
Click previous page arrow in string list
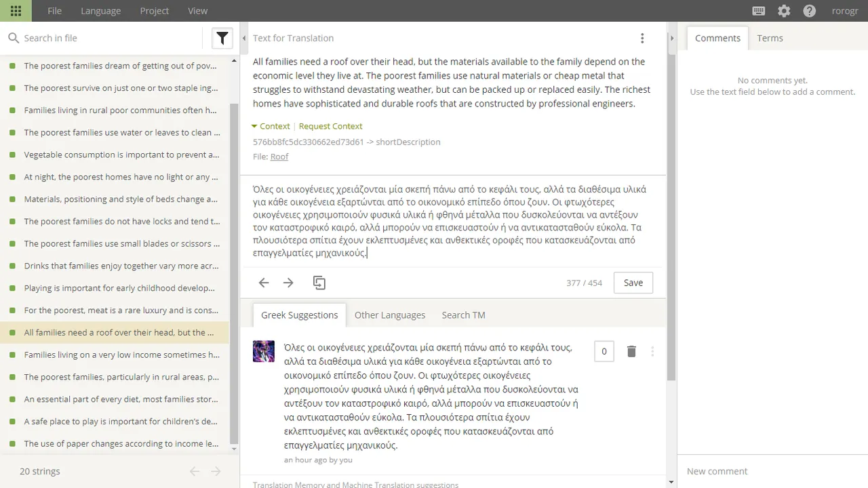click(x=195, y=471)
